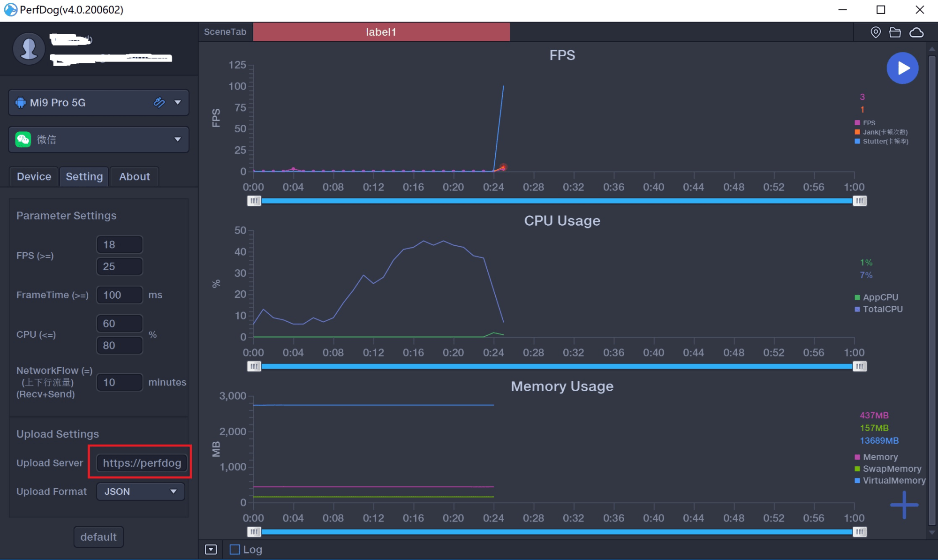Expand the 微信 app selection dropdown
938x560 pixels.
(x=178, y=139)
